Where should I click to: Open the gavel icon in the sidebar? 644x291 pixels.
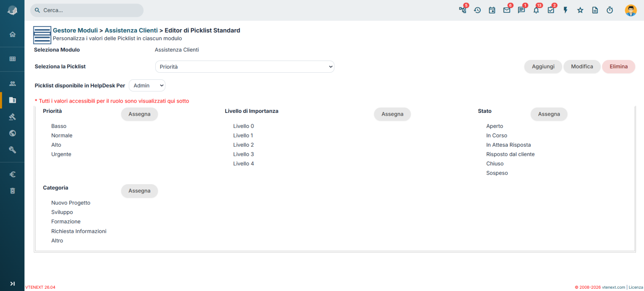coord(13,117)
